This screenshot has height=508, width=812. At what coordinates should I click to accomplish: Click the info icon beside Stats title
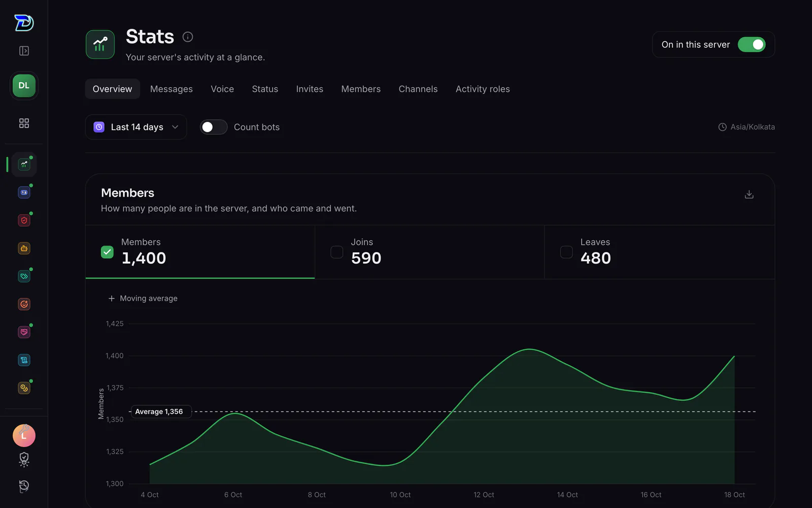pyautogui.click(x=188, y=37)
